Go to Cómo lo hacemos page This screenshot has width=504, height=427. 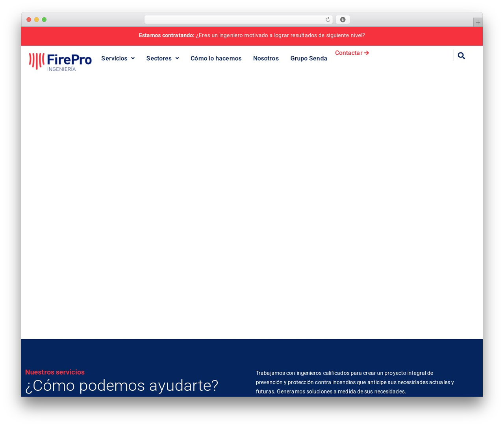point(216,58)
